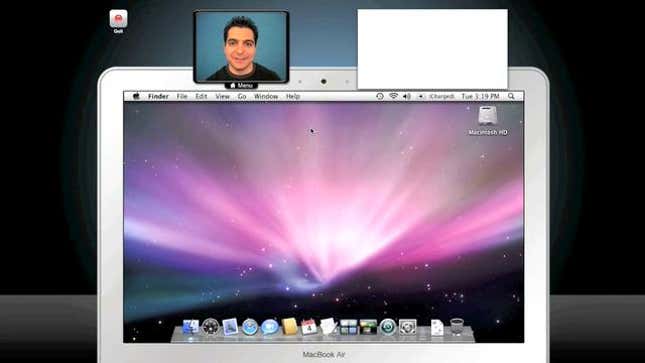The width and height of the screenshot is (645, 363).
Task: Click the volume speaker icon
Action: pyautogui.click(x=407, y=96)
